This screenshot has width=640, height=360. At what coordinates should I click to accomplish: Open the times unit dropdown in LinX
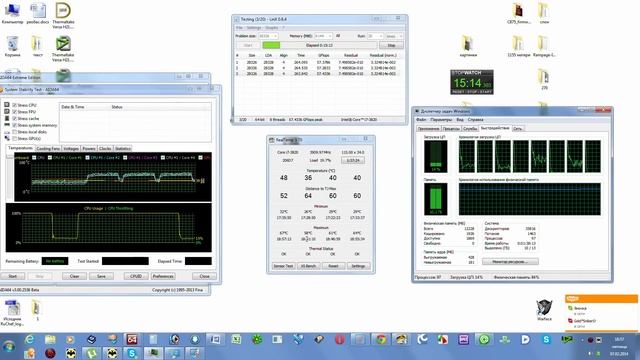[x=394, y=36]
